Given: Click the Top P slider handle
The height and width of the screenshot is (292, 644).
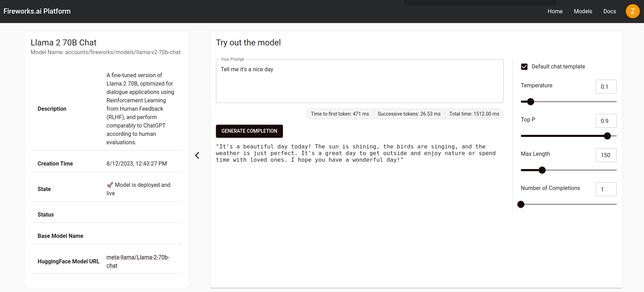Looking at the screenshot, I should pyautogui.click(x=607, y=136).
